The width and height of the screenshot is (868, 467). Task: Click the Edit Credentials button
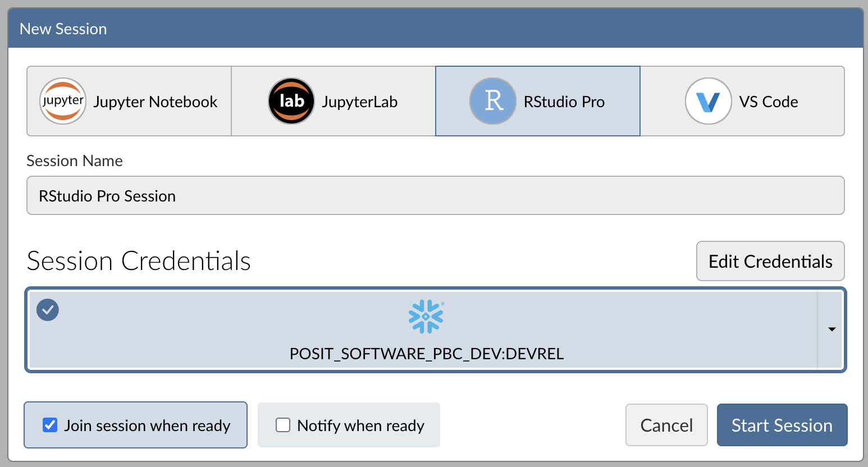(x=770, y=261)
